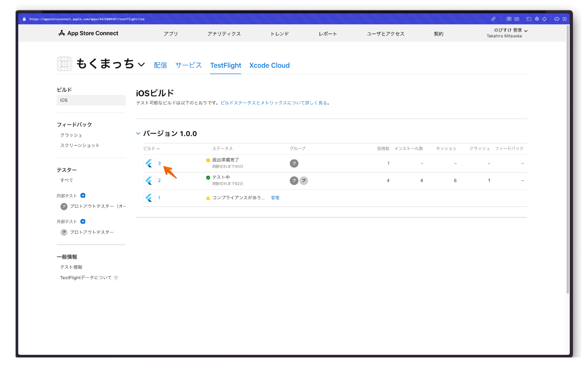This screenshot has height=378, width=588.
Task: Open the terminal console icon in browser toolbar
Action: pyautogui.click(x=529, y=19)
